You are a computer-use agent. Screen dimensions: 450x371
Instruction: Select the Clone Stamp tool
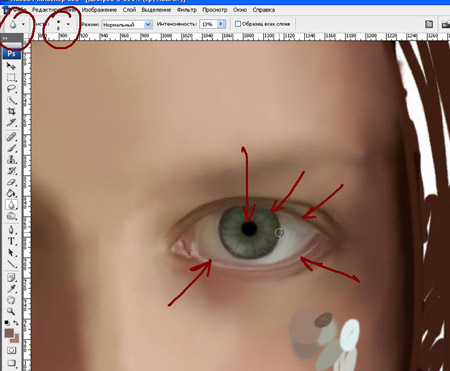[11, 159]
